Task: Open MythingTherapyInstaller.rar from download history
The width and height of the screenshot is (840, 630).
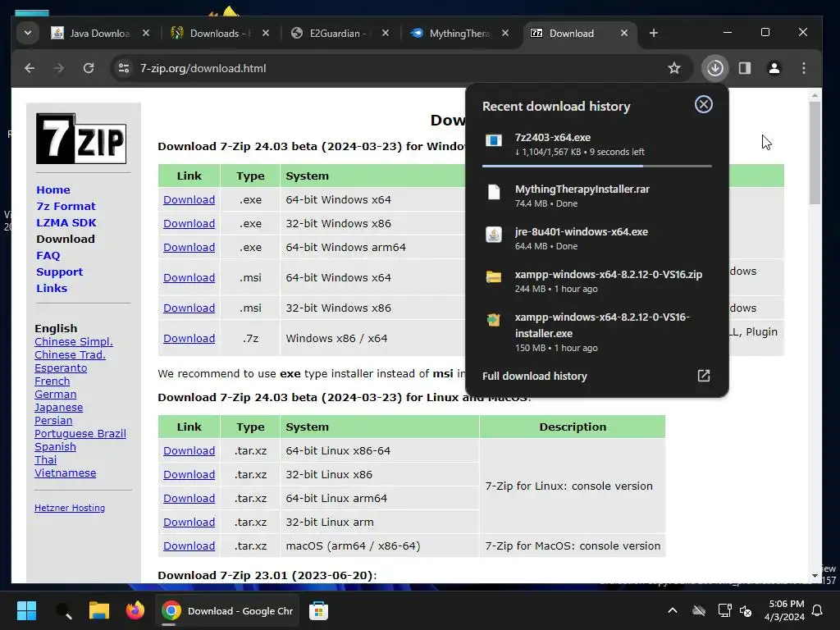Action: [597, 195]
